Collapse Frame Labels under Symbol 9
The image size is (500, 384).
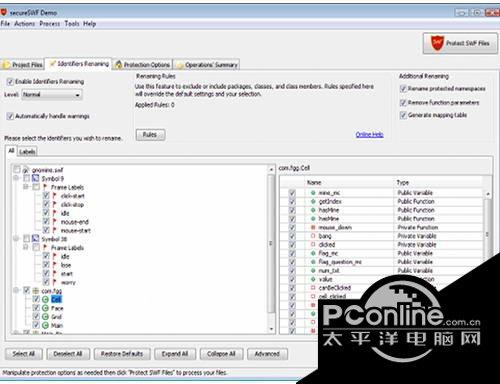pyautogui.click(x=26, y=187)
